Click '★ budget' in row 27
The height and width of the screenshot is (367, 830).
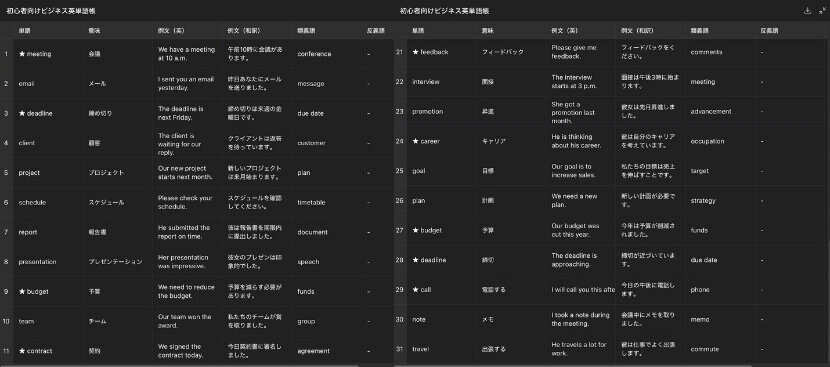click(427, 230)
